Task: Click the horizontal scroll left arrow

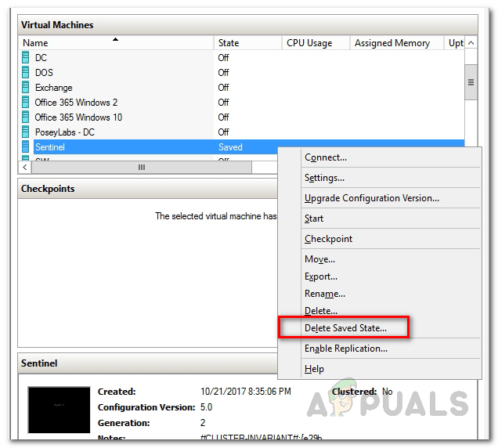Action: coord(25,167)
